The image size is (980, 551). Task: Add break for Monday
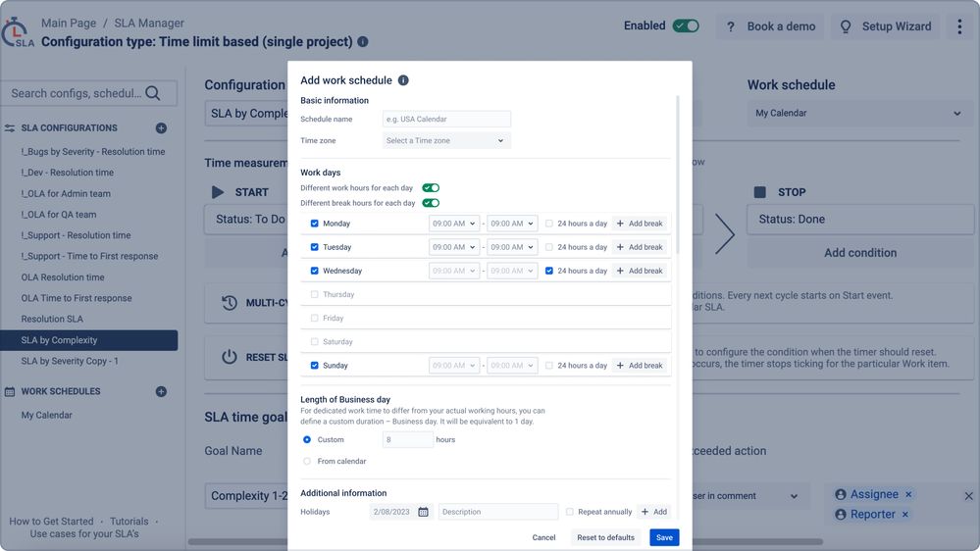[x=640, y=224]
